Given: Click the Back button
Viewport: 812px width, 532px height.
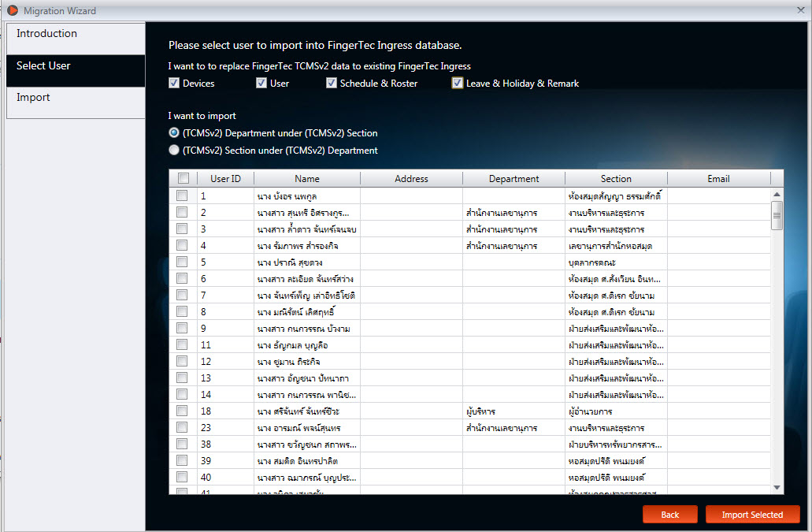Looking at the screenshot, I should coord(670,515).
